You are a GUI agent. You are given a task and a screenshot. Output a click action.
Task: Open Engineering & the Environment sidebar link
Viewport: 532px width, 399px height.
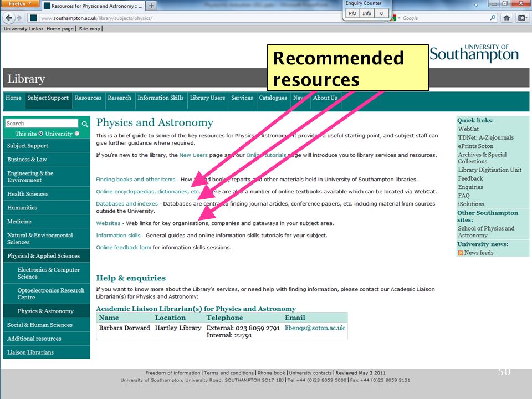[47, 176]
